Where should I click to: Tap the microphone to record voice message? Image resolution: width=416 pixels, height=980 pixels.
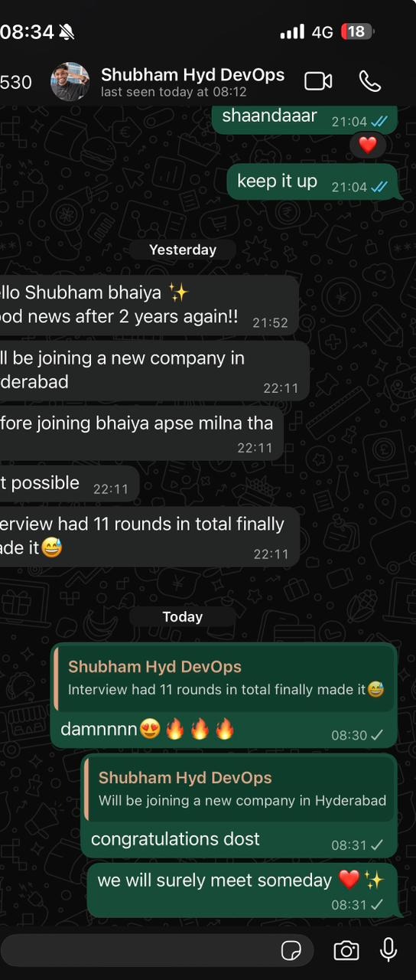(388, 950)
